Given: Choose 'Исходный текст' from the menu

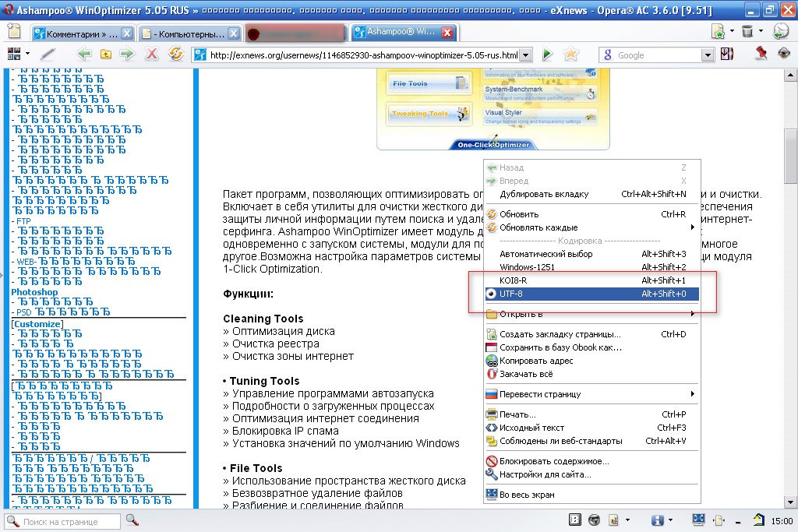Looking at the screenshot, I should (x=592, y=428).
